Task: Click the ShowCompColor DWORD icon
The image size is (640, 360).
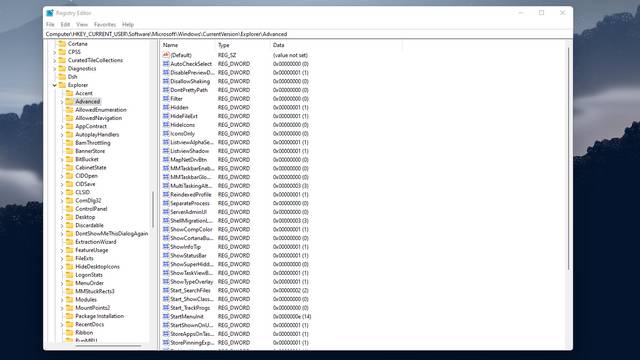Action: [166, 229]
